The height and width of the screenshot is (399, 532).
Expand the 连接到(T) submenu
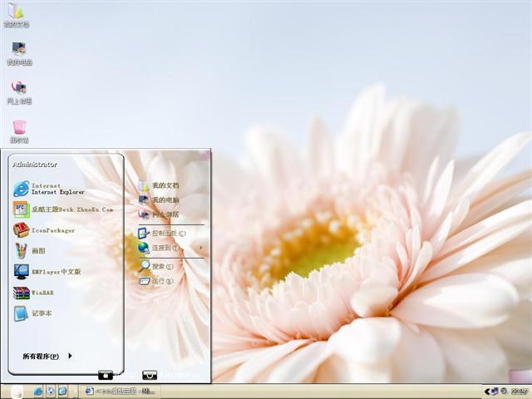[171, 248]
